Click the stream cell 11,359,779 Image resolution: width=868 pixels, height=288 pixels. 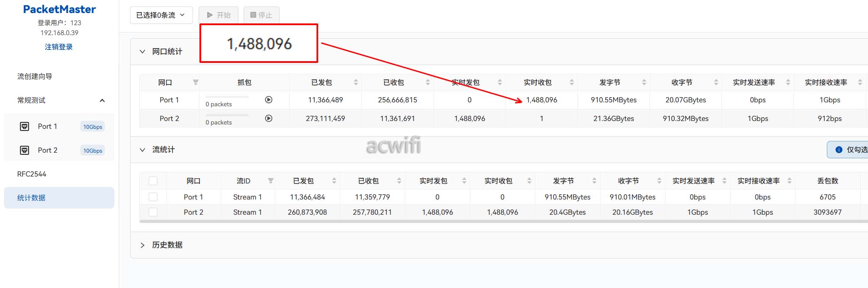click(x=372, y=197)
